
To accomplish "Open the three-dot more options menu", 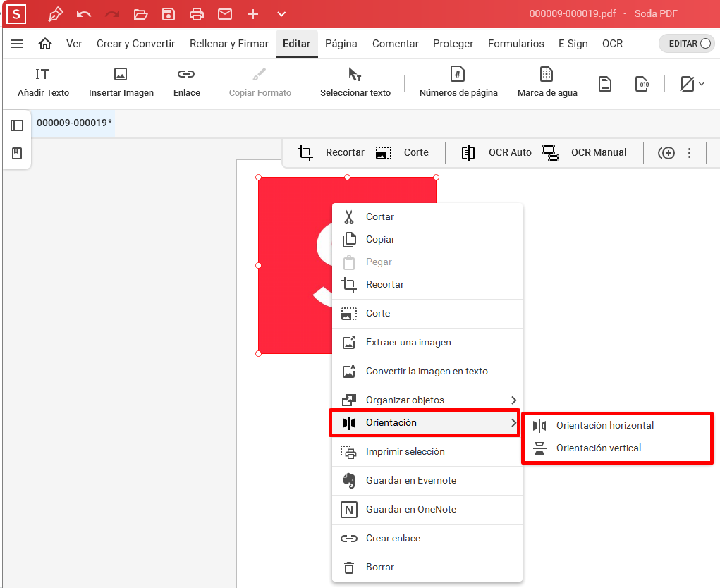I will [x=689, y=153].
